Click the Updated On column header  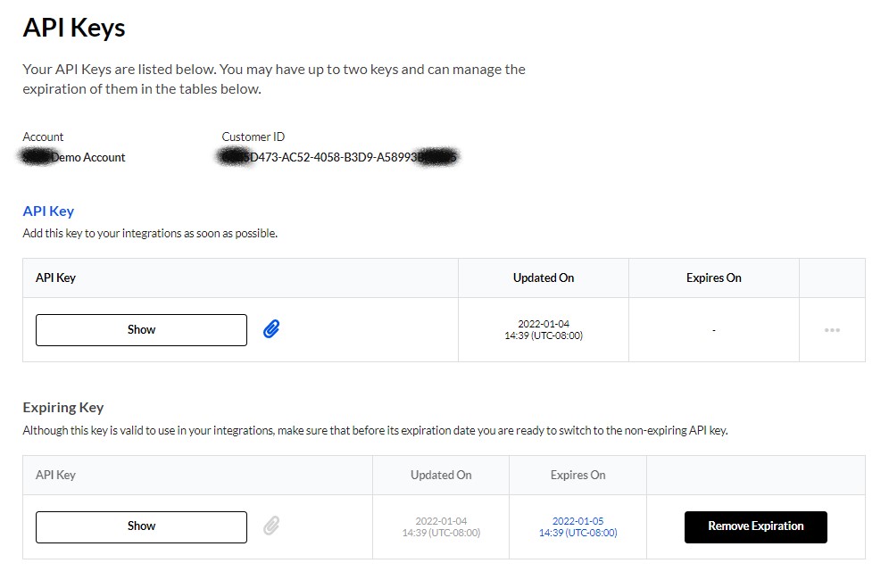click(543, 277)
